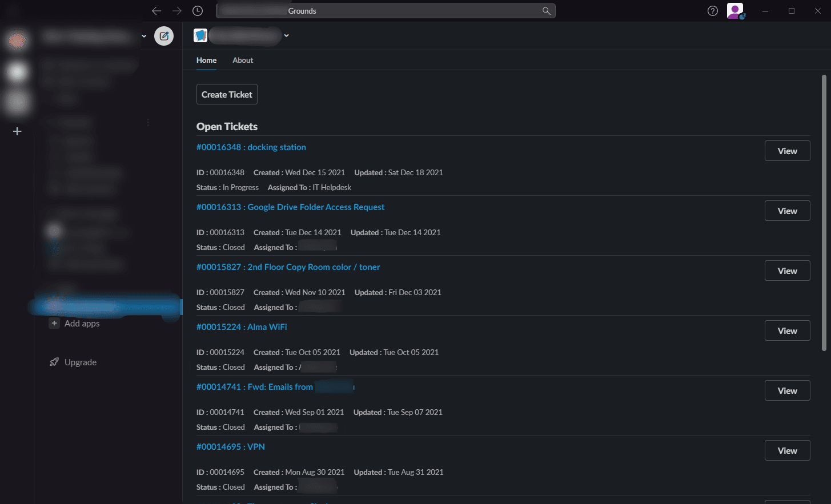831x504 pixels.
Task: Go back using the left arrow
Action: (x=156, y=11)
